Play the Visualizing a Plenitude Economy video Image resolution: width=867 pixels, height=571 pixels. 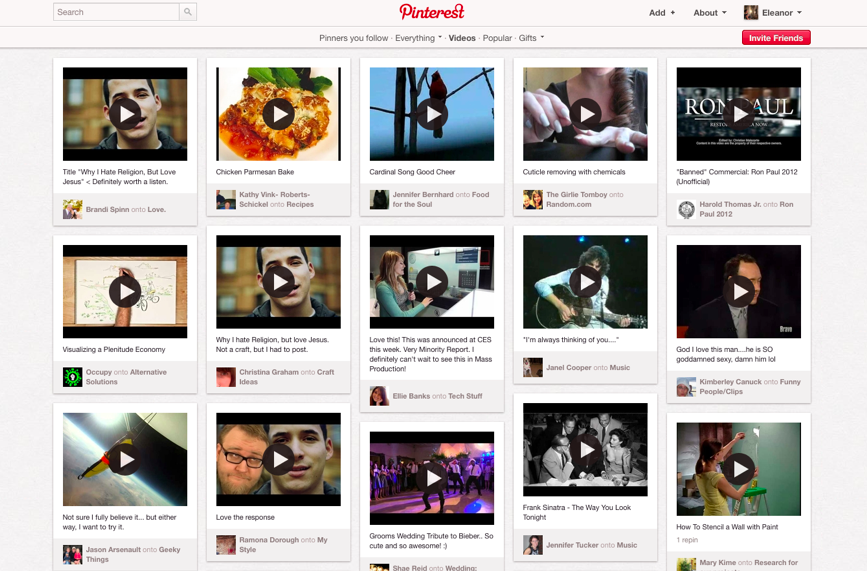(125, 291)
